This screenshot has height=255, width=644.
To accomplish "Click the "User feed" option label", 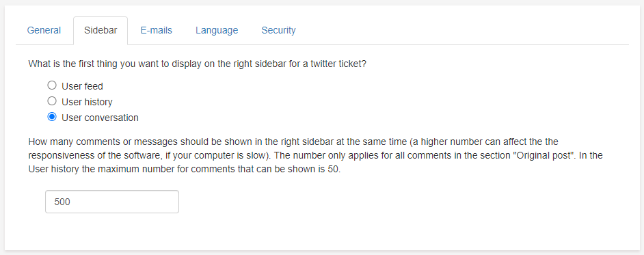I will point(82,86).
